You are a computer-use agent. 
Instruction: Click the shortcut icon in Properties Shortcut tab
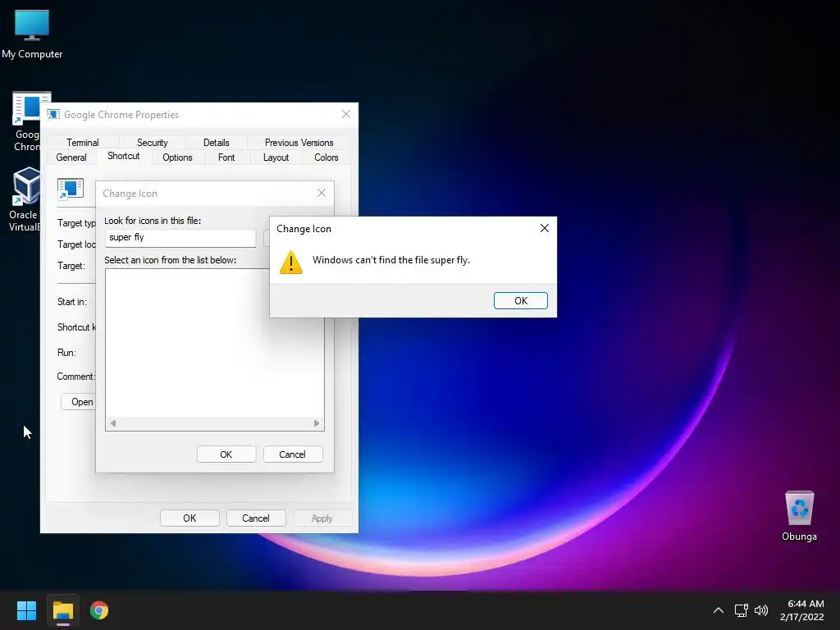(71, 189)
